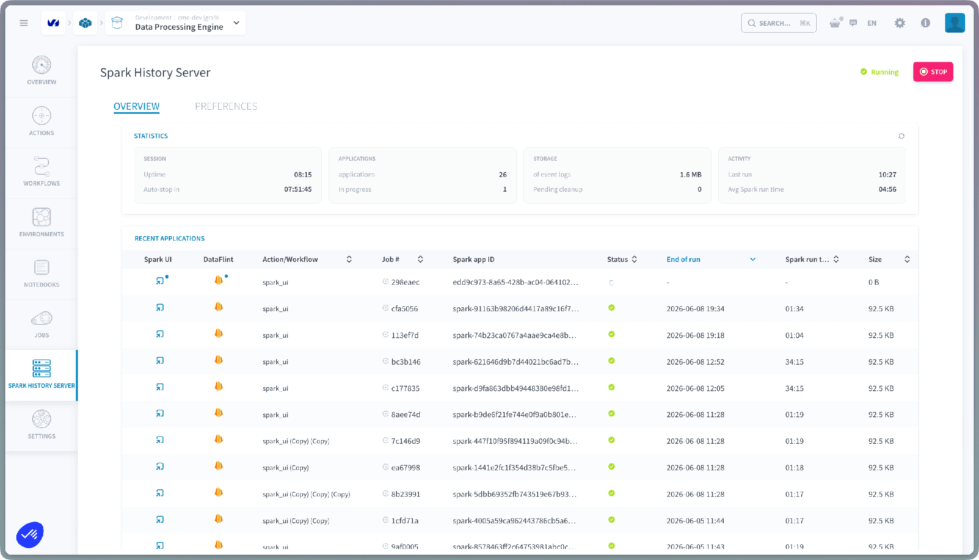The image size is (979, 560).
Task: Click the home logo icon in breadcrumb
Action: (x=53, y=23)
